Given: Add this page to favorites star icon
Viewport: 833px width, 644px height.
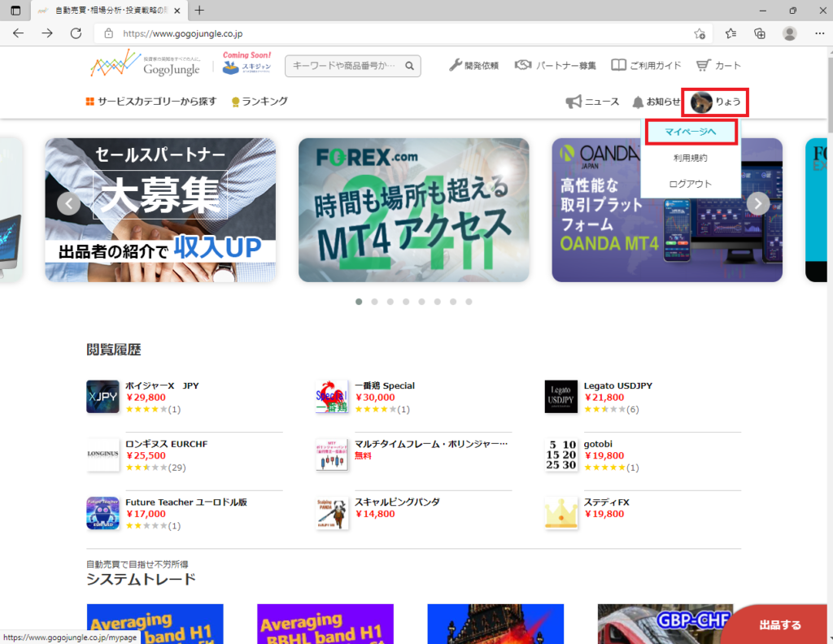Looking at the screenshot, I should point(700,33).
